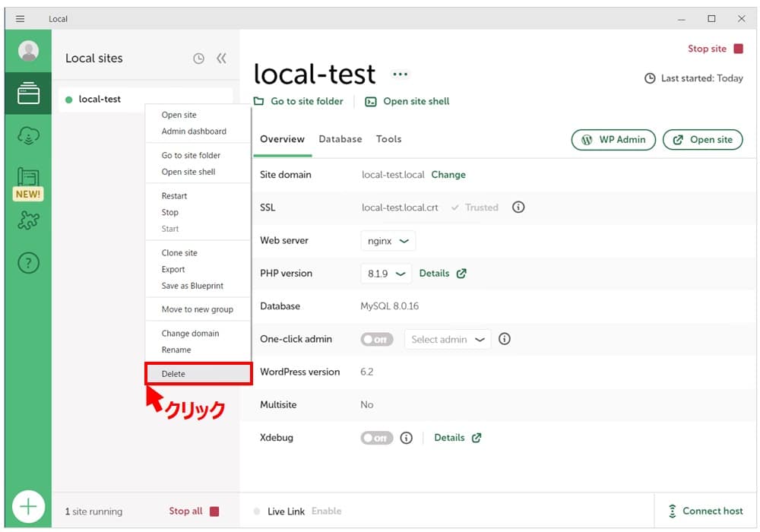Open the Help question mark icon
The image size is (760, 532).
[29, 263]
